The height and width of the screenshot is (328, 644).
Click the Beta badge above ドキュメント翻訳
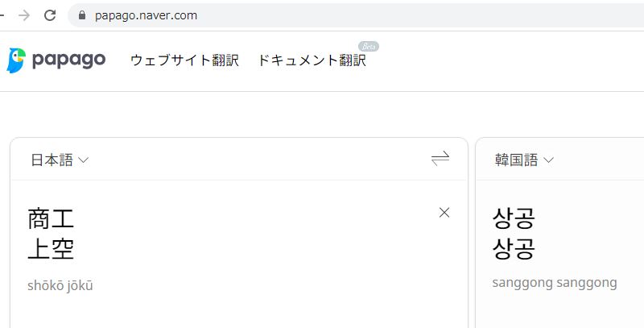pos(368,46)
